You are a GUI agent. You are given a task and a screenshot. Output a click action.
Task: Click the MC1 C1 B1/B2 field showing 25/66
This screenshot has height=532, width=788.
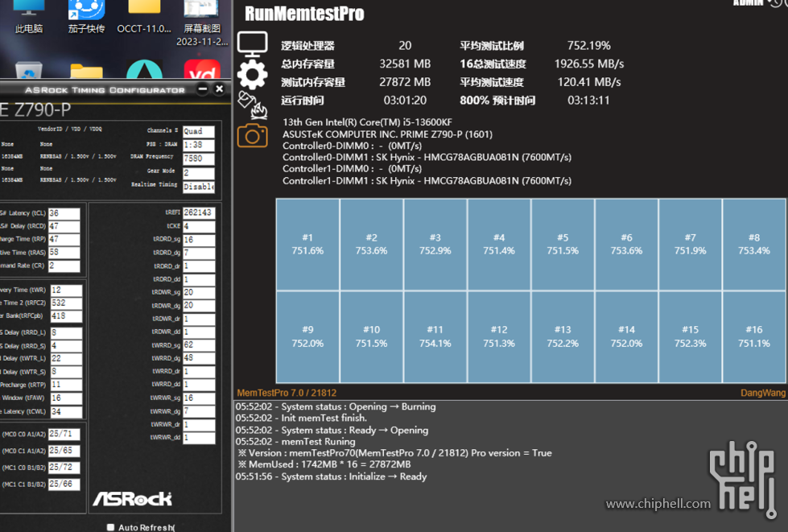click(64, 484)
